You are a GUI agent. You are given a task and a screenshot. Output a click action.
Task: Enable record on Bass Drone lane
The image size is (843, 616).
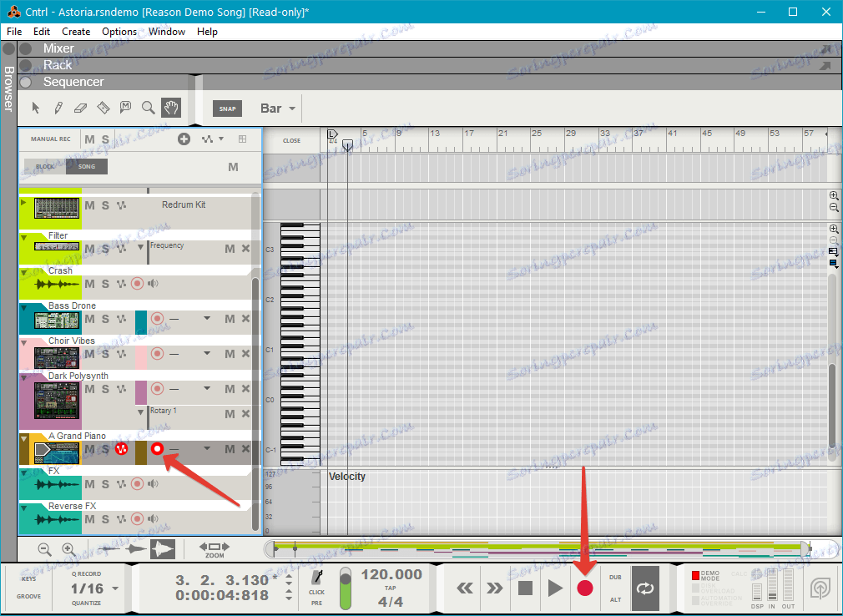(x=157, y=319)
